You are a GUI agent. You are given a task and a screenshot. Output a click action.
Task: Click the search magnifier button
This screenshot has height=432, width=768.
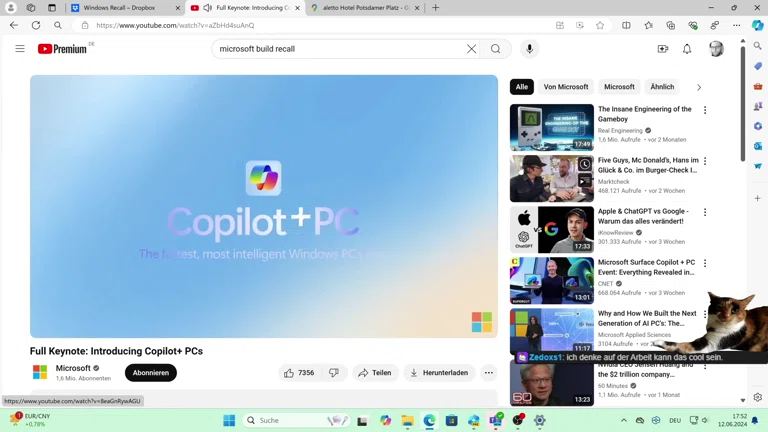point(495,48)
